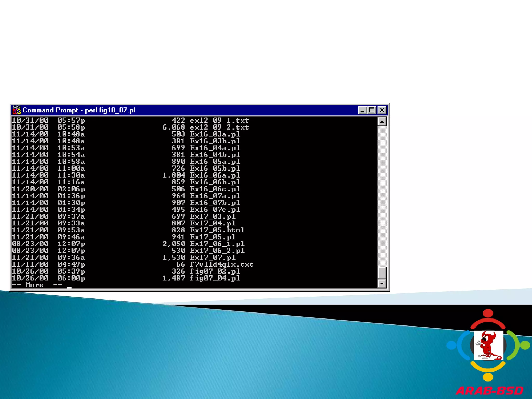Click the fig07_04.pl file entry
532x399 pixels.
click(215, 278)
